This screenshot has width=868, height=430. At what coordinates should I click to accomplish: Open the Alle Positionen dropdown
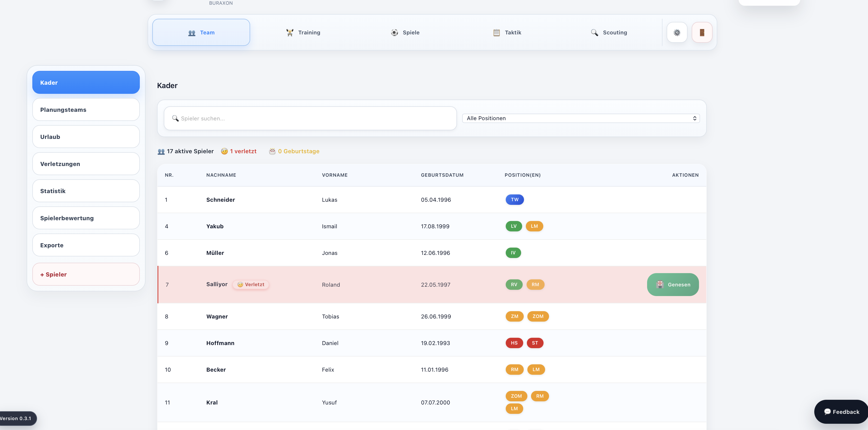pyautogui.click(x=581, y=118)
